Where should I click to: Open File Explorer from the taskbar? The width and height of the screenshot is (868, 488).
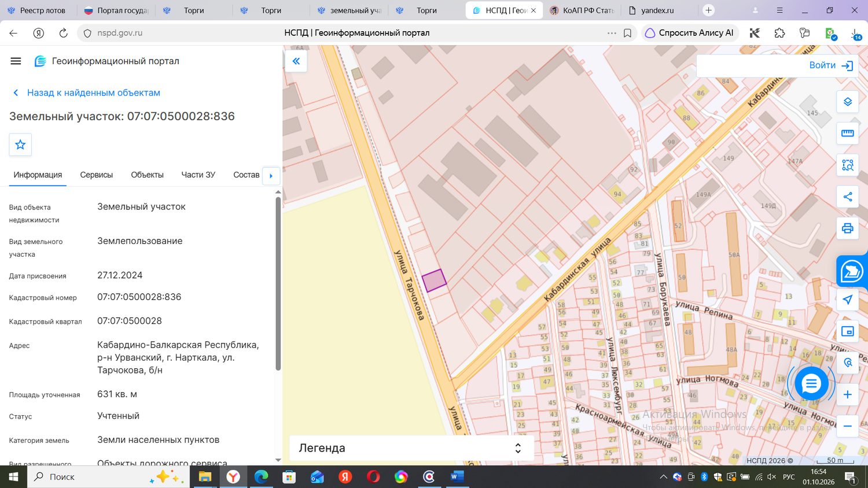205,476
